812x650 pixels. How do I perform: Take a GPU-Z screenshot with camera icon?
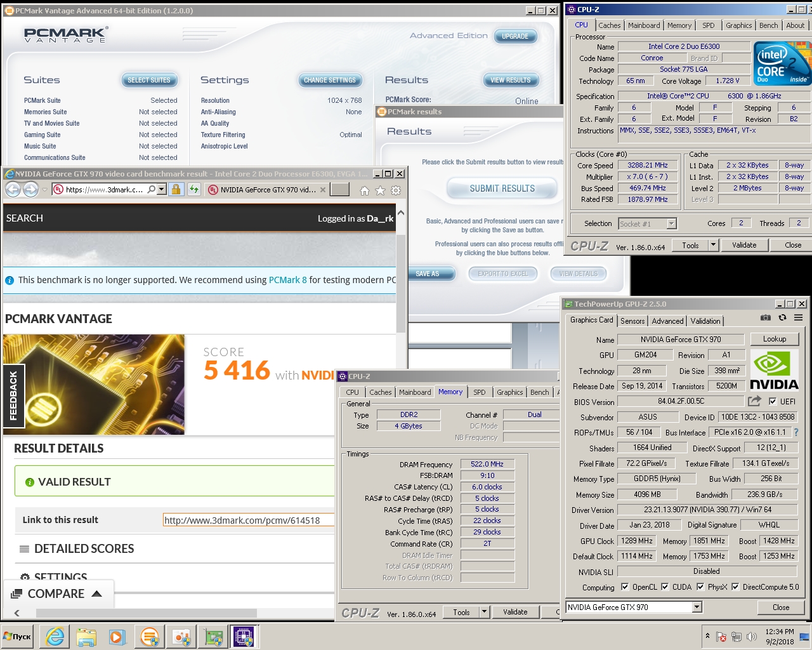point(766,318)
